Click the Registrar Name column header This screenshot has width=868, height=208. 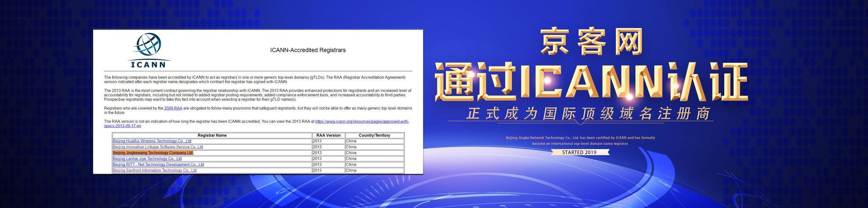(212, 135)
